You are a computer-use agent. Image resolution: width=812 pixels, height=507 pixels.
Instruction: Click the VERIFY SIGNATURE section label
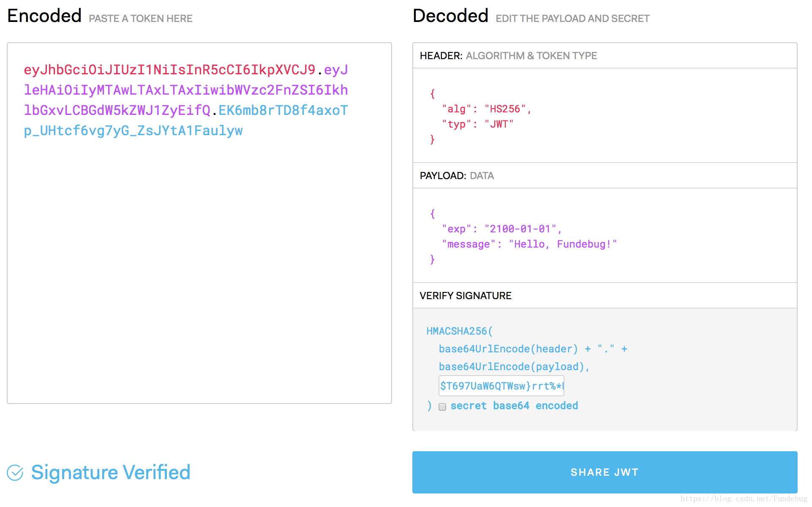465,296
